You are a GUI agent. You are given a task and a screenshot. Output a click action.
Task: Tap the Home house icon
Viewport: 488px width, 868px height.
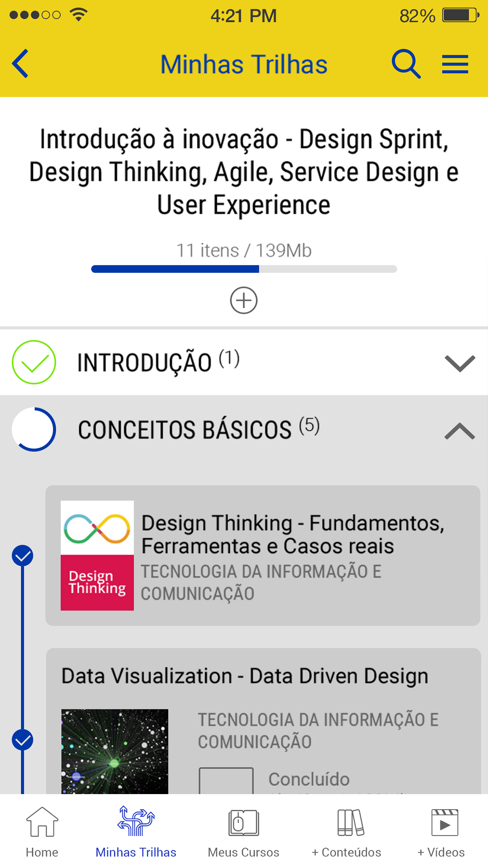pos(42,822)
